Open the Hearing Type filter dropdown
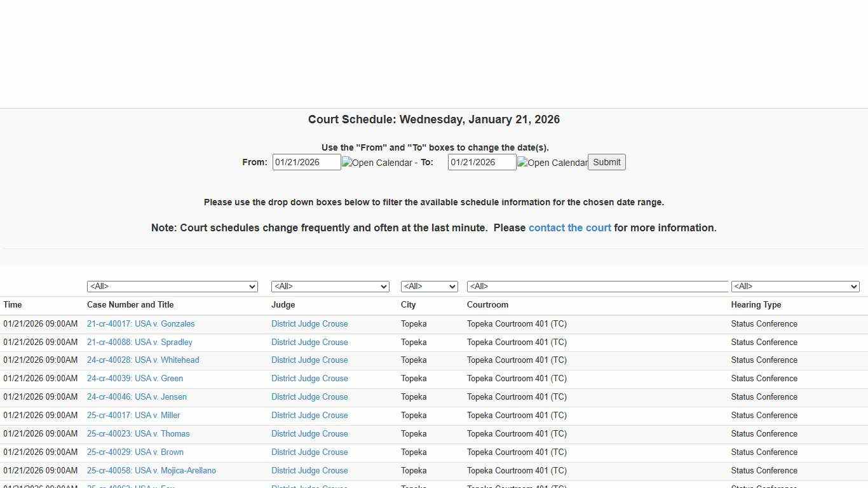This screenshot has width=868, height=488. (x=795, y=286)
